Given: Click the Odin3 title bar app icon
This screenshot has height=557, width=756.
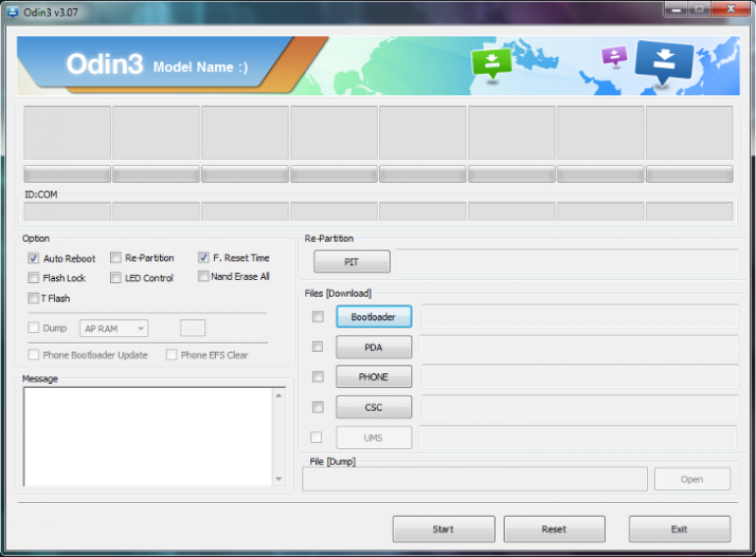Looking at the screenshot, I should [x=12, y=12].
